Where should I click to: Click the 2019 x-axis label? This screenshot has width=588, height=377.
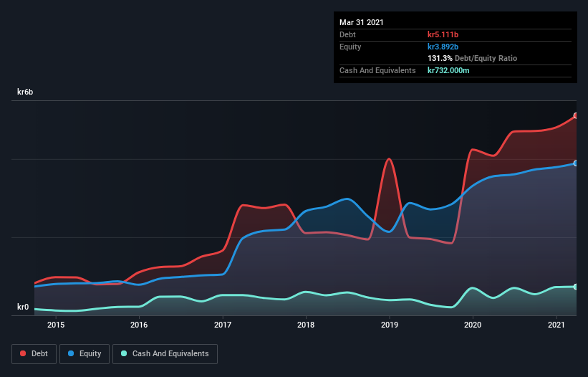[x=390, y=325]
